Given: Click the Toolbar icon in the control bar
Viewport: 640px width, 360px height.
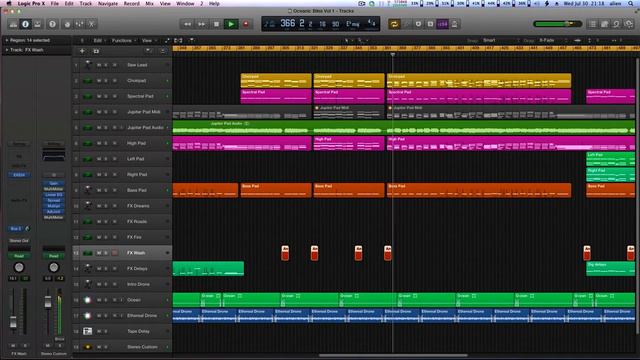Looking at the screenshot, I should 38,24.
